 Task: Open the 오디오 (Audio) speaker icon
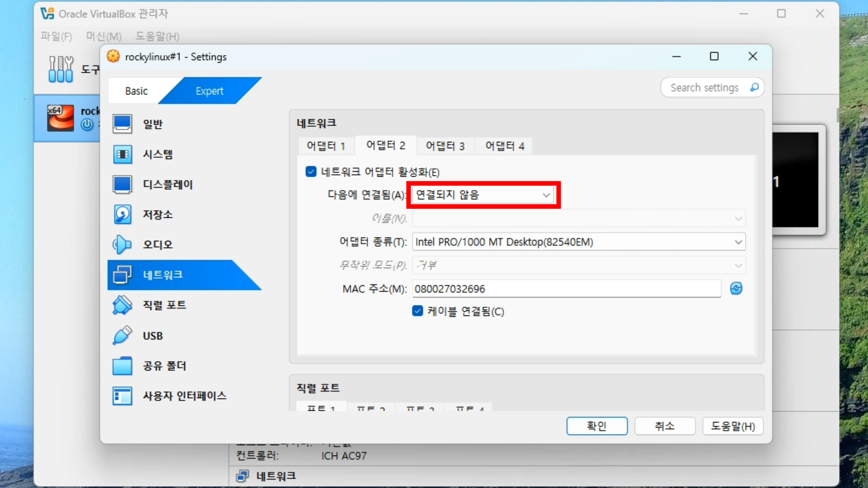coord(123,244)
